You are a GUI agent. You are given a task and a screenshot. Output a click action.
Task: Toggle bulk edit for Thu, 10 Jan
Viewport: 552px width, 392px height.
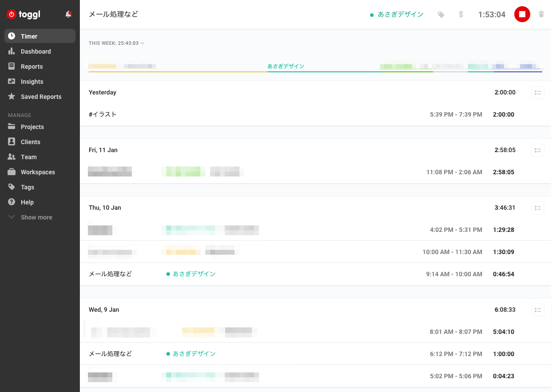[538, 208]
